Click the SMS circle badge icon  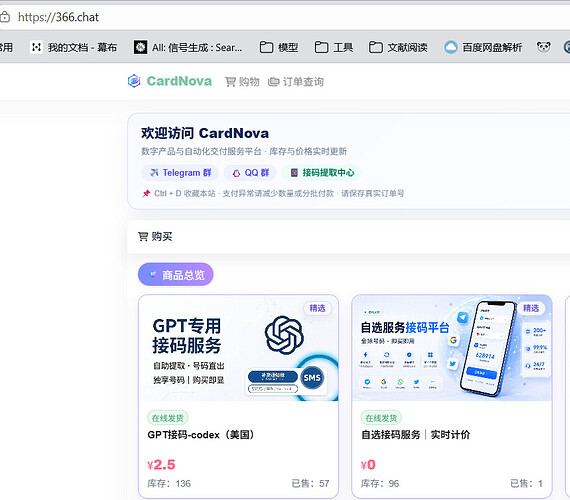(x=312, y=378)
